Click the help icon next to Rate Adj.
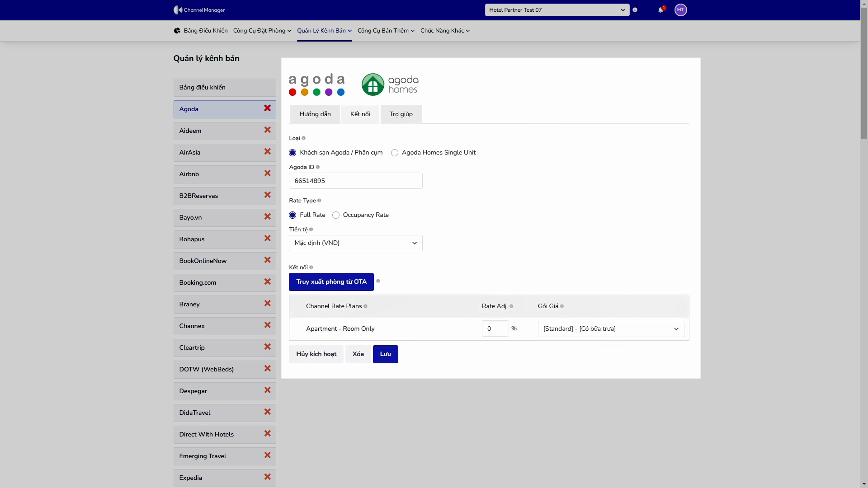Image resolution: width=868 pixels, height=488 pixels. pyautogui.click(x=511, y=306)
